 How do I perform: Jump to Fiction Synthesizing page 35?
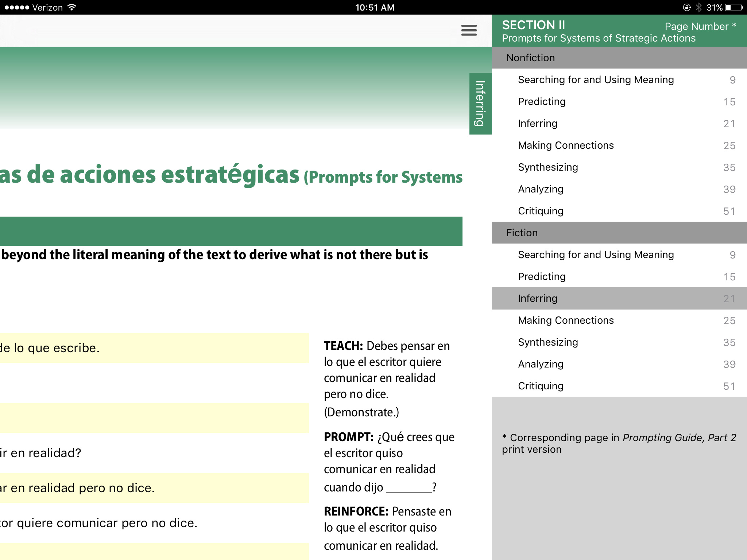click(x=548, y=342)
